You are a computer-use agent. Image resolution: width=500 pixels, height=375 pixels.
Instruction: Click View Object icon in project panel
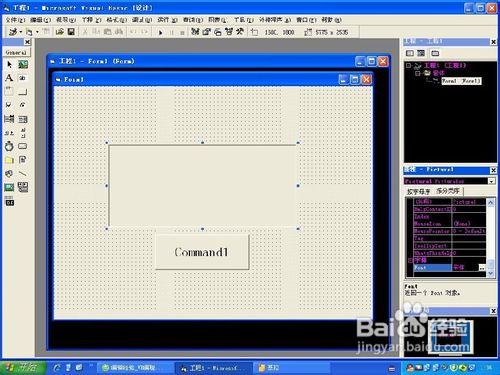[x=421, y=53]
